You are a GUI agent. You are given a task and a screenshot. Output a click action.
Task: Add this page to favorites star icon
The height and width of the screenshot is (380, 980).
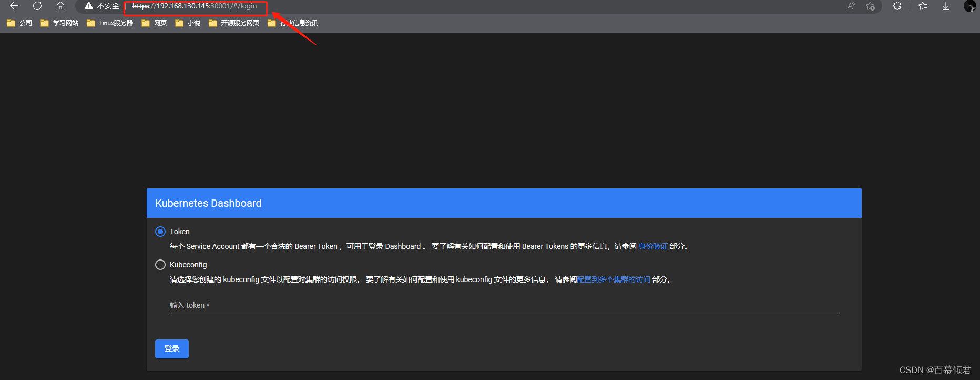coord(871,6)
